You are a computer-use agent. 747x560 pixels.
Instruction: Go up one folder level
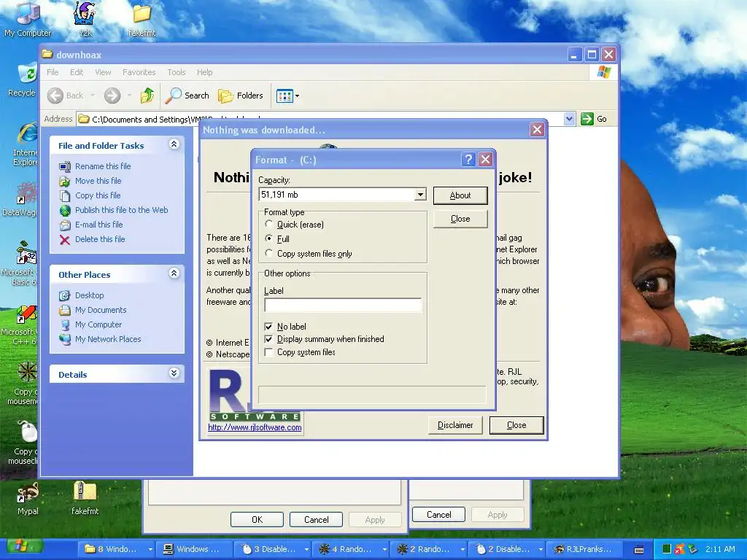click(147, 96)
